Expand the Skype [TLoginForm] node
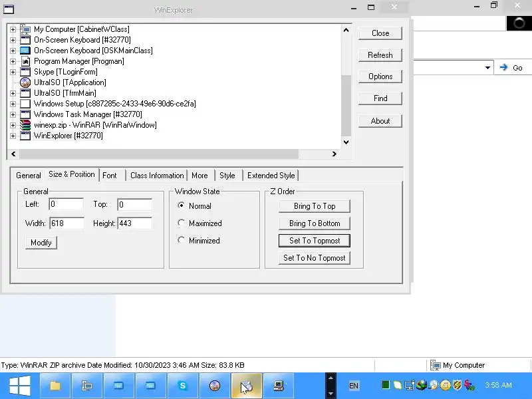This screenshot has height=399, width=532. click(x=13, y=72)
